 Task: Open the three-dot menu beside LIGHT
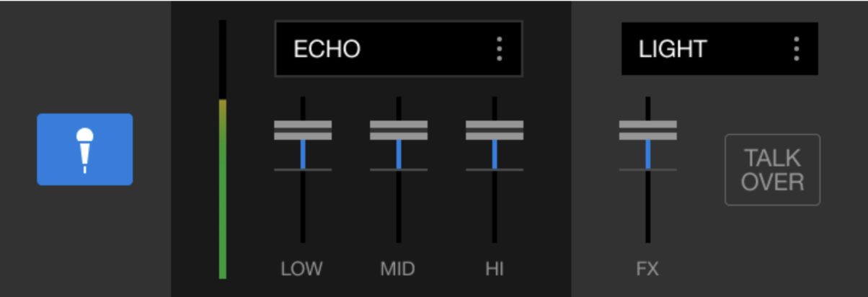pyautogui.click(x=796, y=48)
